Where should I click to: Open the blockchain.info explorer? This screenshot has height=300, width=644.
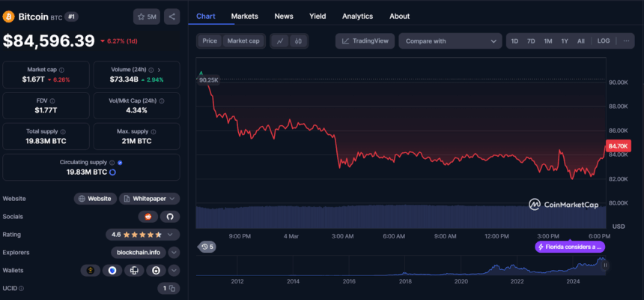139,252
